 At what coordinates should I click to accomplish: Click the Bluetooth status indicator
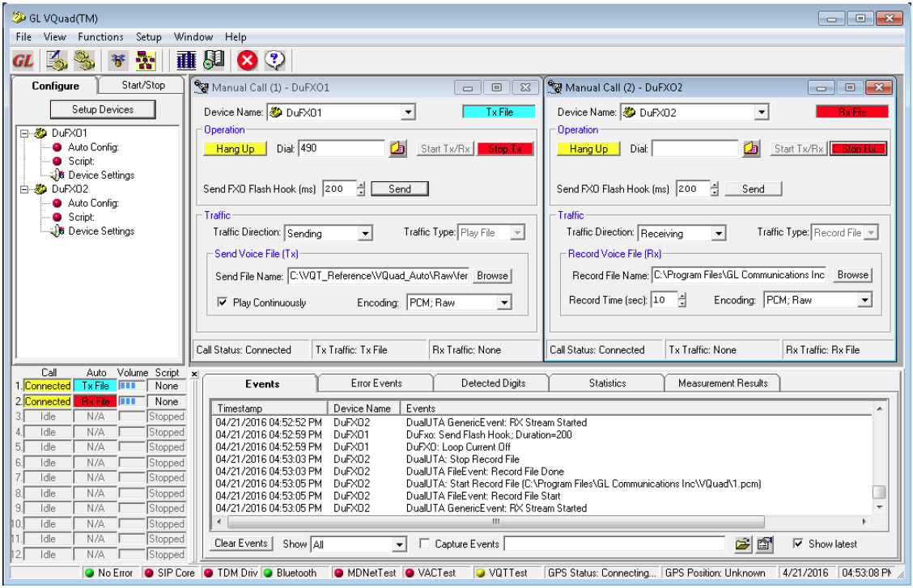click(291, 573)
